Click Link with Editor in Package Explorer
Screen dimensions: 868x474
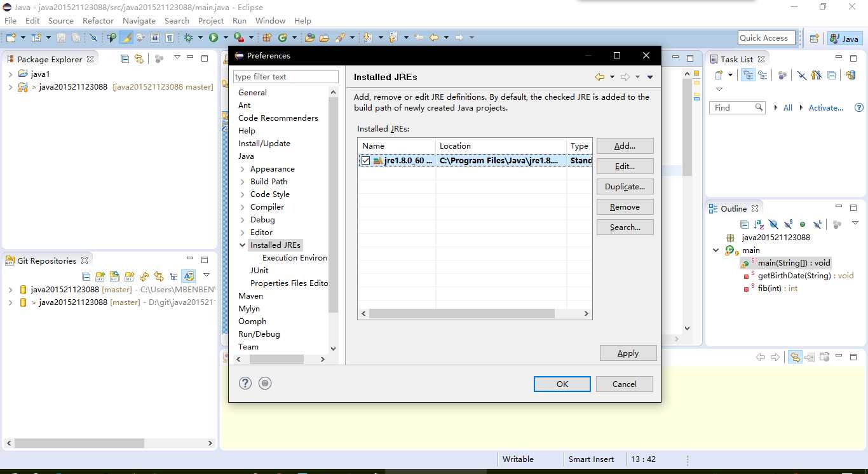[139, 58]
